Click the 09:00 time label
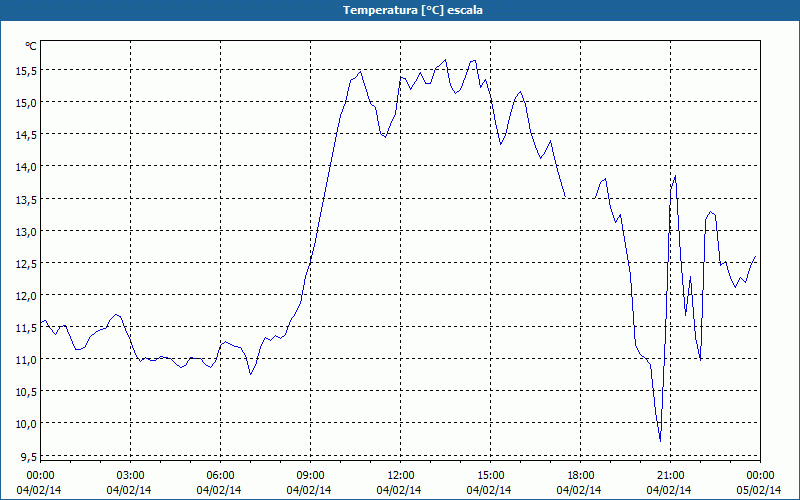800x500 pixels. pos(310,476)
